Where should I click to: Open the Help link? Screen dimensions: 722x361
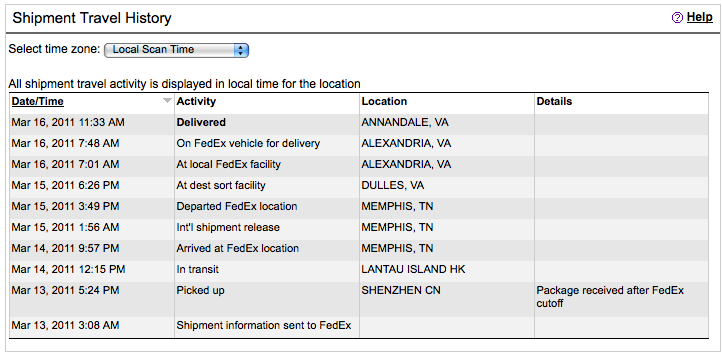(699, 17)
